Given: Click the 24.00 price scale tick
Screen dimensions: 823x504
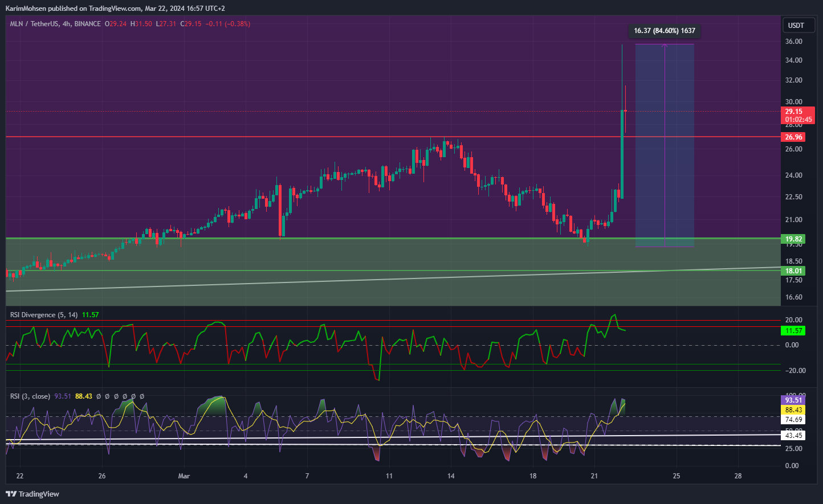Looking at the screenshot, I should [x=793, y=175].
